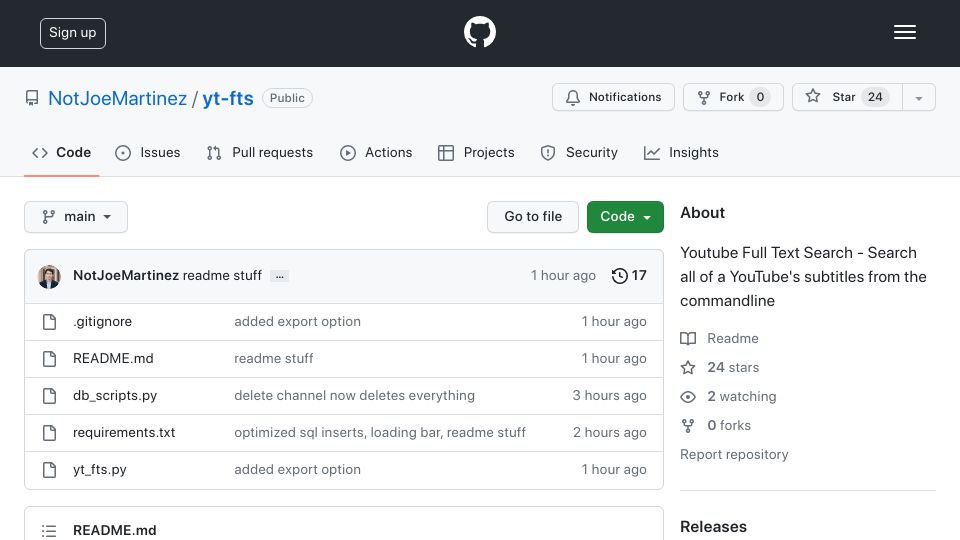
Task: Open the db_scripts.py file
Action: tap(115, 396)
